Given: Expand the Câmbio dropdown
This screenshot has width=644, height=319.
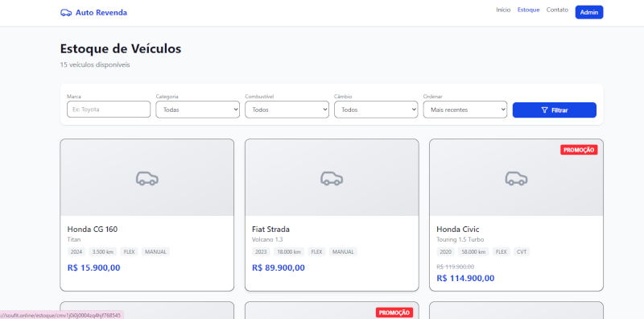Looking at the screenshot, I should [376, 110].
